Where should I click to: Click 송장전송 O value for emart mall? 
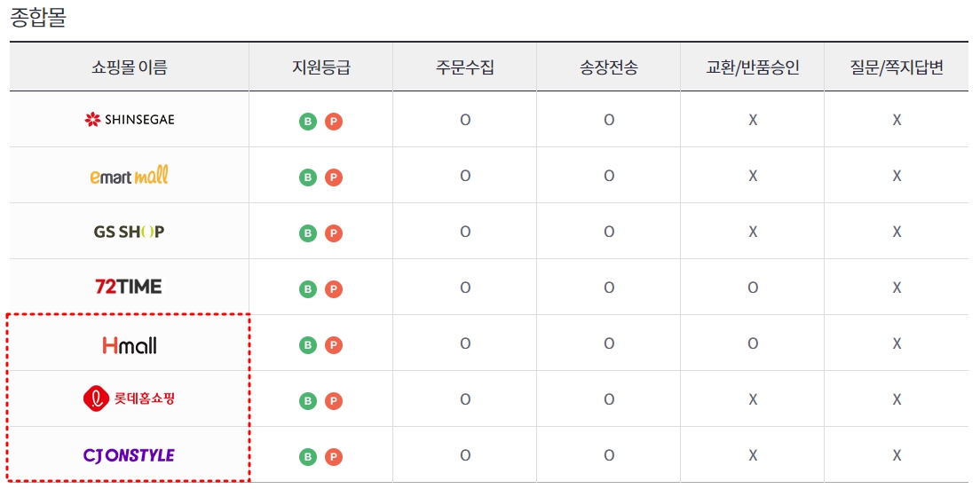point(609,176)
